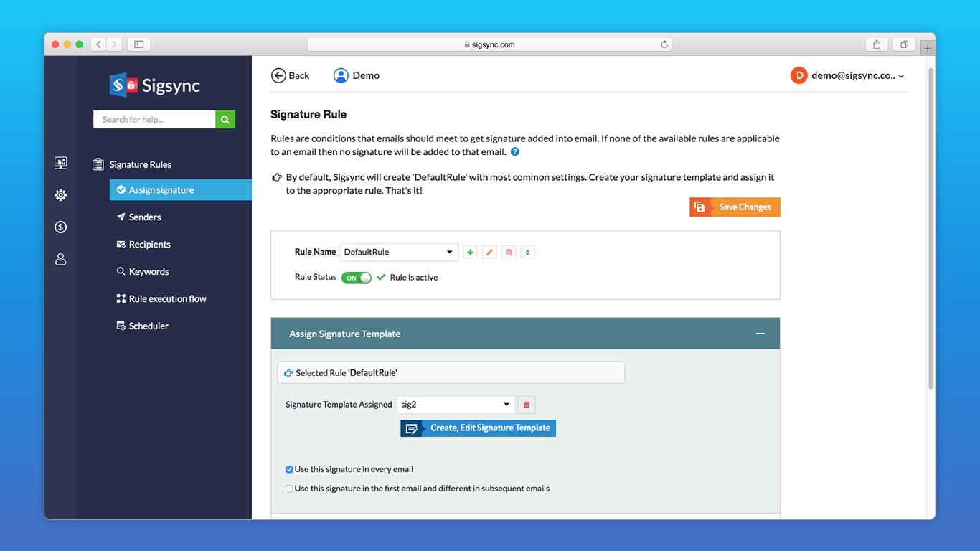Click the Back arrow icon
This screenshot has height=551, width=980.
(278, 75)
